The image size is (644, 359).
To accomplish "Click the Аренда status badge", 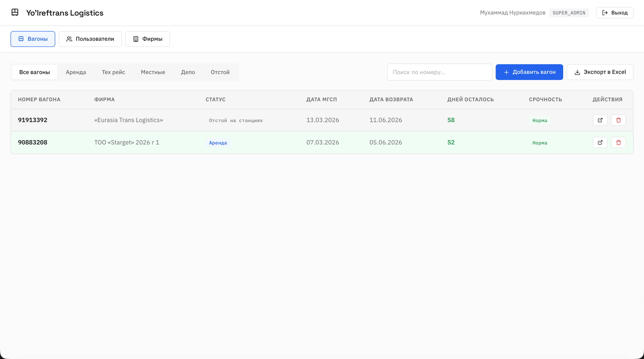I will 218,143.
